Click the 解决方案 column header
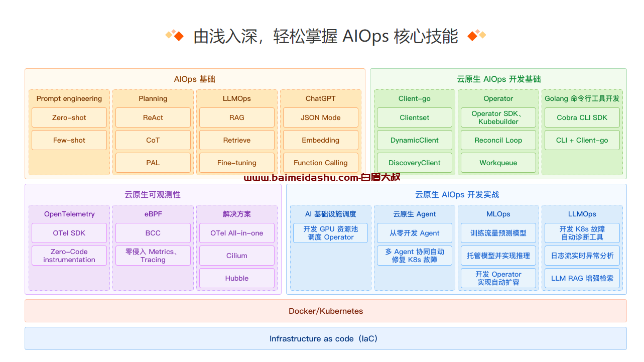 click(237, 214)
